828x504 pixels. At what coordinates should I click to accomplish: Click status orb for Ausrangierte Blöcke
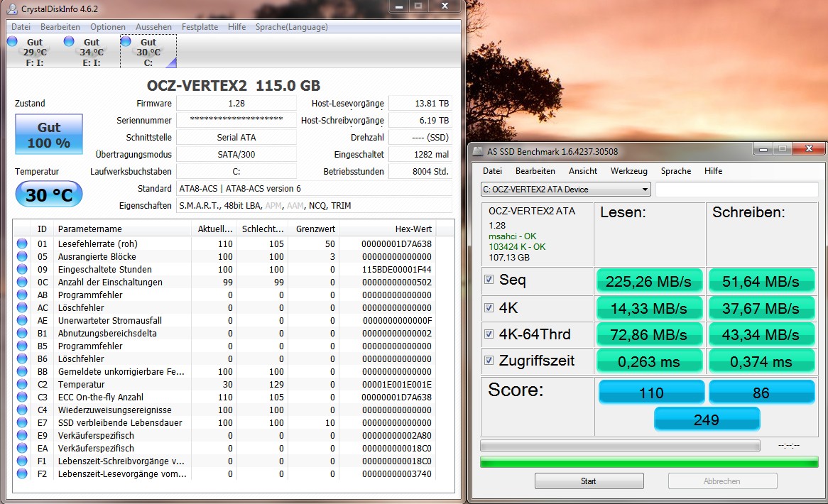click(22, 256)
